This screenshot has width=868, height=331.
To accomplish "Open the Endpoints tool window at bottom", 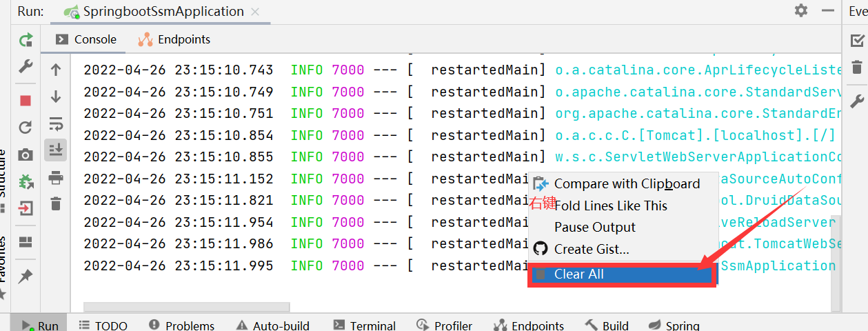I will 528,325.
